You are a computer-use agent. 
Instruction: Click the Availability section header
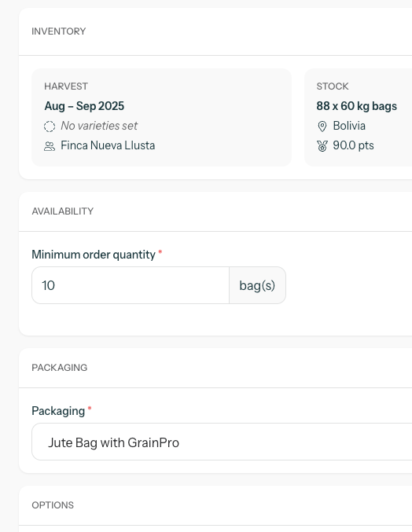click(63, 211)
